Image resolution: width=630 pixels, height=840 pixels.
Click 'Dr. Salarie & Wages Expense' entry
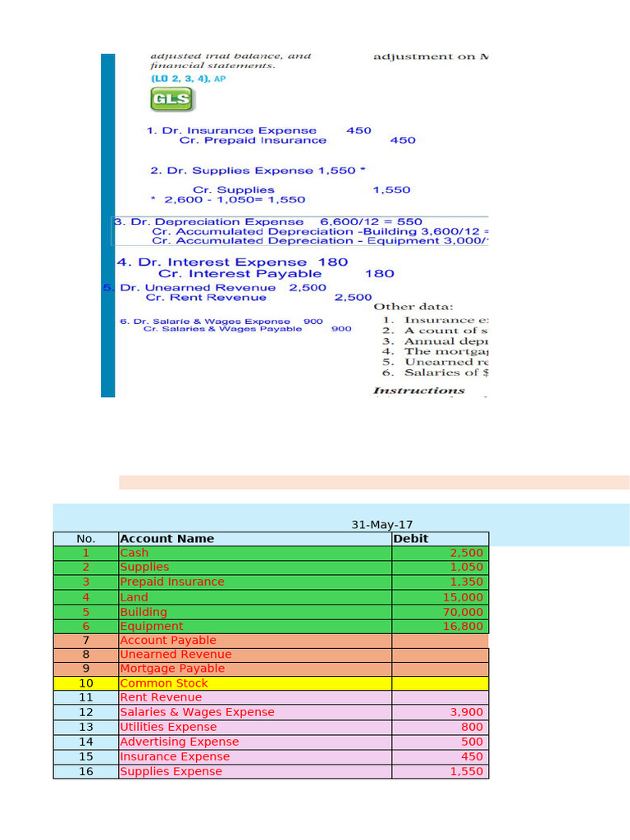tap(221, 322)
